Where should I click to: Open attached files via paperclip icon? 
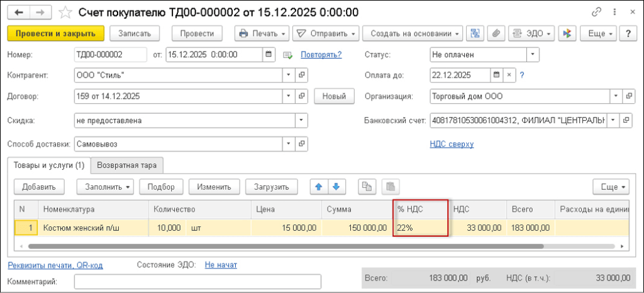click(496, 33)
